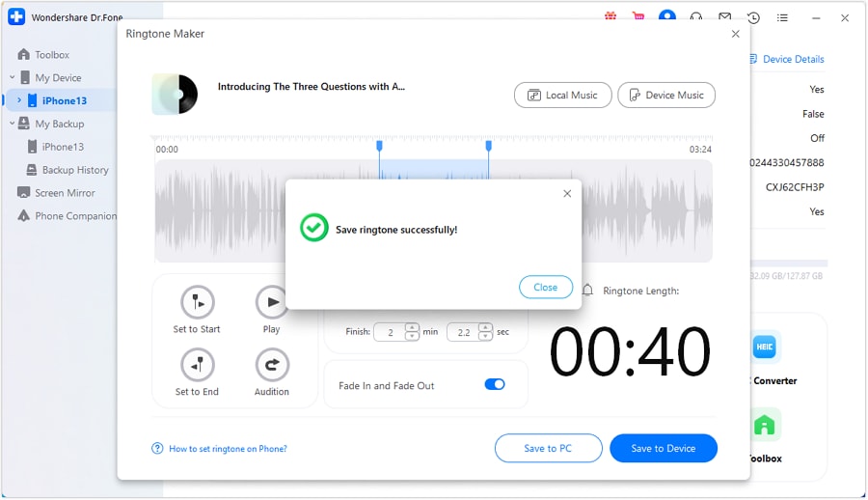Screen dimensions: 868x500
Task: Open How to set ringtone on Phone link
Action: [228, 449]
